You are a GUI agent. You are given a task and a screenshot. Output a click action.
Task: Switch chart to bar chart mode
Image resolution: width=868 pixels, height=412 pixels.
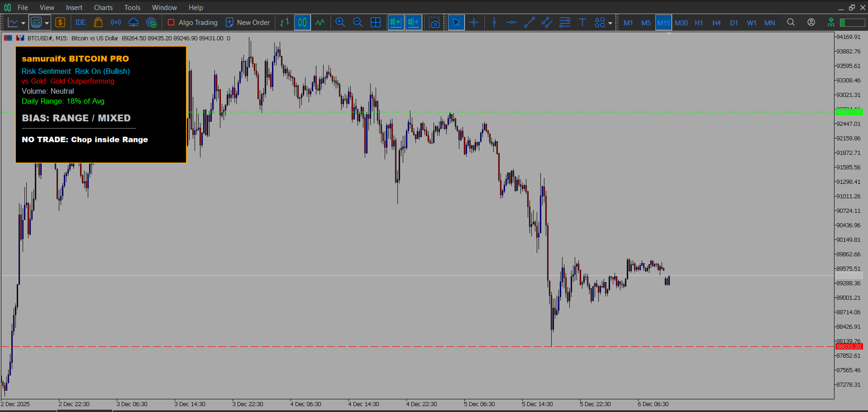click(x=285, y=22)
